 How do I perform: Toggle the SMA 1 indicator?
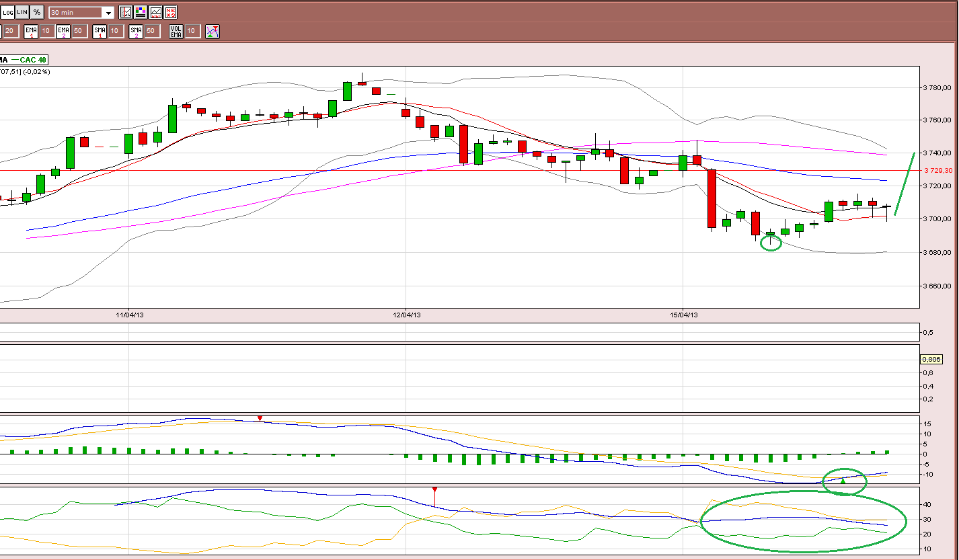(x=100, y=31)
